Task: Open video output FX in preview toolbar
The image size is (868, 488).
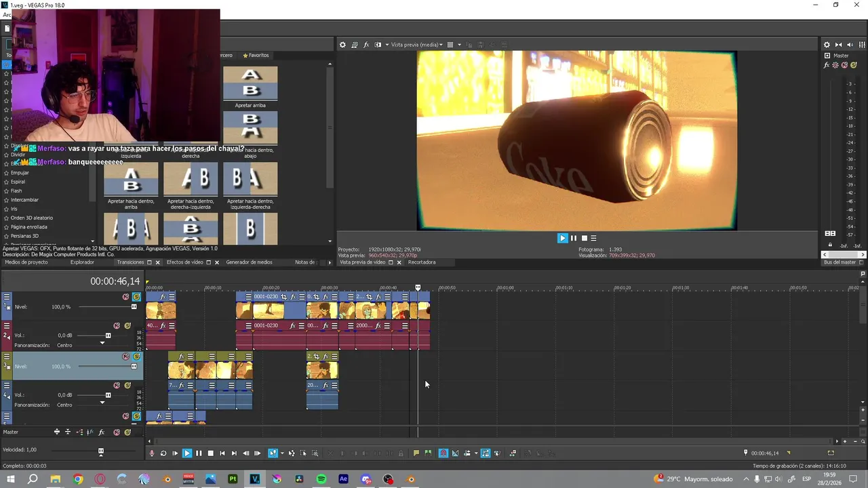Action: pos(366,45)
